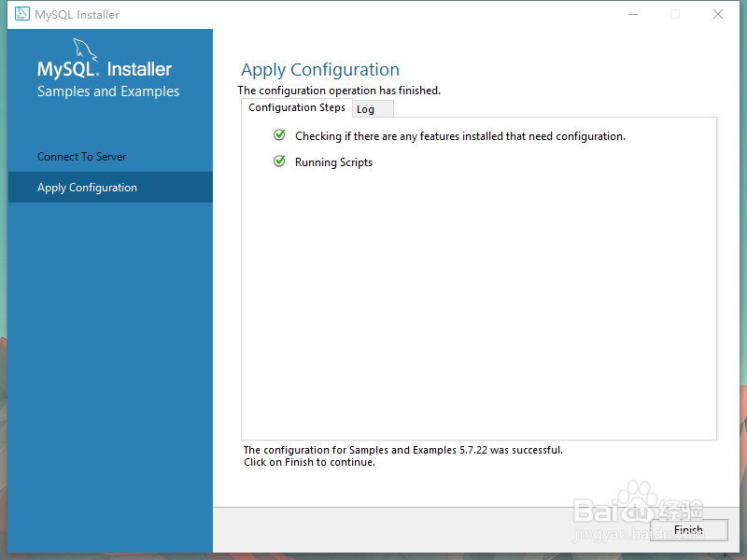
Task: Click the green check beside Checking features
Action: (279, 135)
